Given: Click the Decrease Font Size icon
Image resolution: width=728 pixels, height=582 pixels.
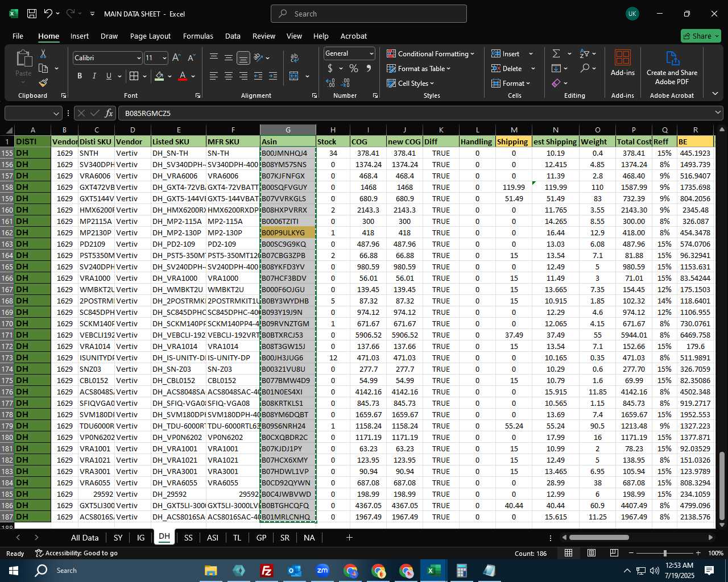Looking at the screenshot, I should 191,58.
